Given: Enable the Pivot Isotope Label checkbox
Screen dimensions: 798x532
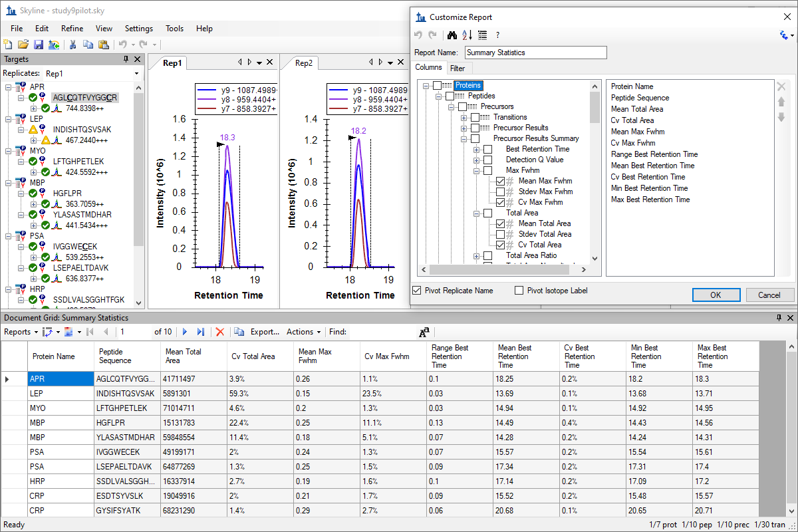Looking at the screenshot, I should 519,291.
